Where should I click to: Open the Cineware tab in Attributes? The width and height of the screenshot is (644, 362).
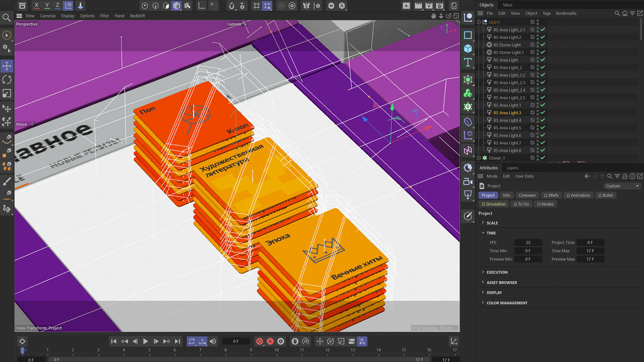click(x=527, y=195)
